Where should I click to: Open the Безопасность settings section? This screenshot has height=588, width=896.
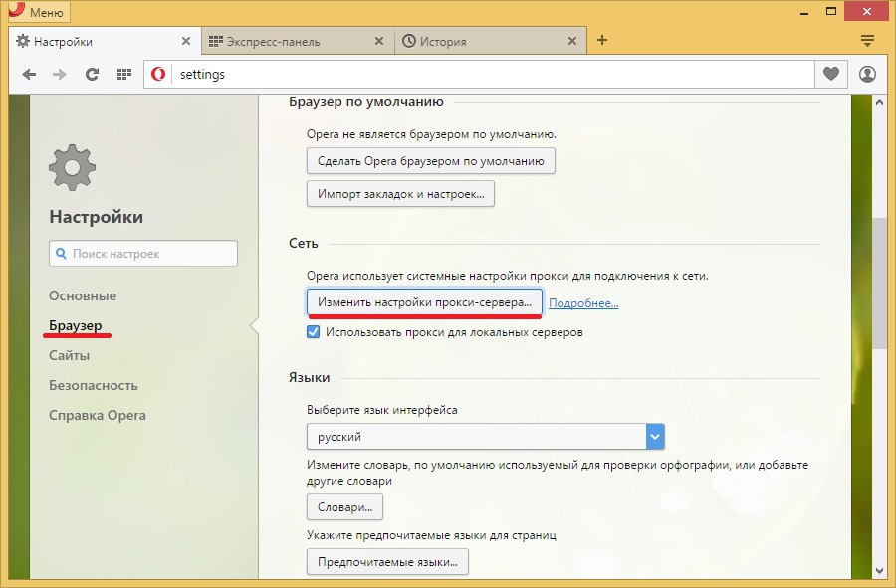[94, 385]
